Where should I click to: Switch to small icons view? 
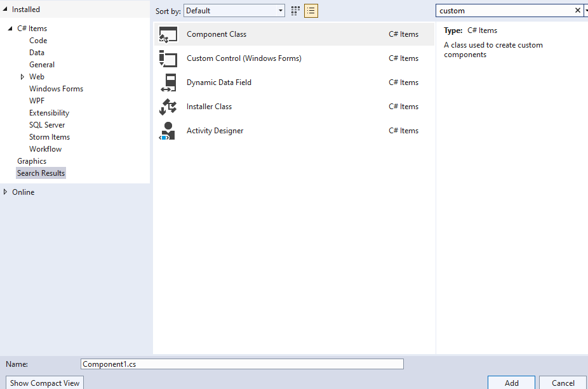[x=294, y=10]
